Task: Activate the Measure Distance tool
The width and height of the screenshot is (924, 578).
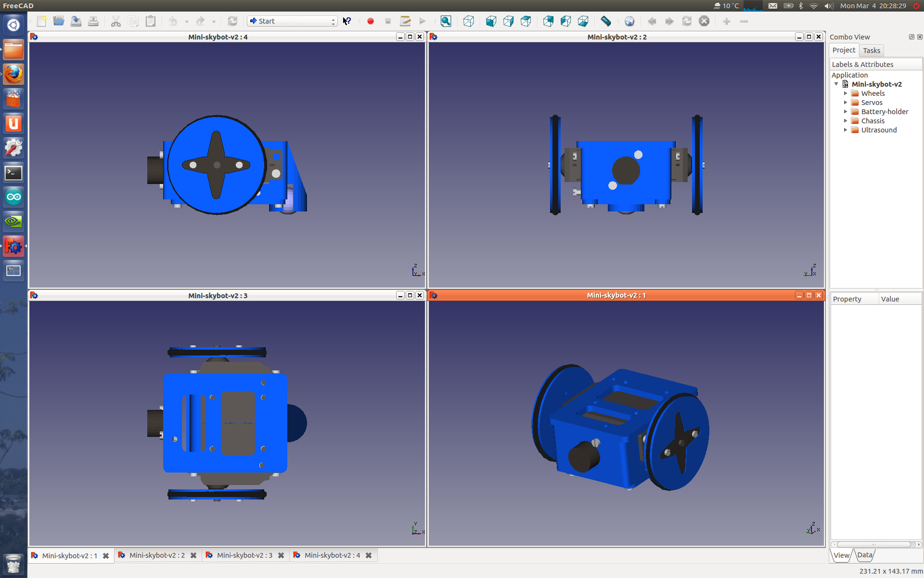Action: point(606,21)
